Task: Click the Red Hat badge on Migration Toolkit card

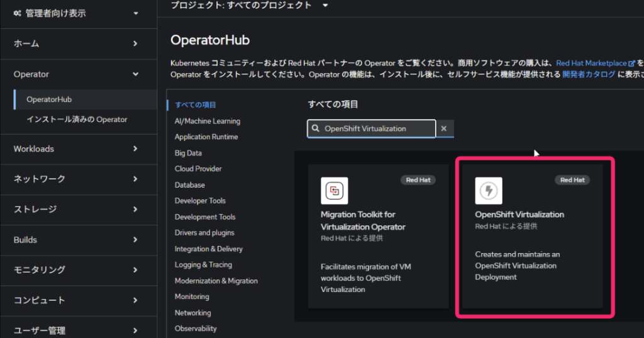Action: pyautogui.click(x=418, y=180)
